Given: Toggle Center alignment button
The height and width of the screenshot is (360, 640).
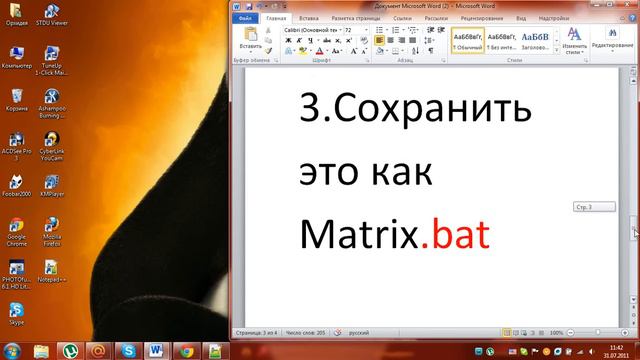Looking at the screenshot, I should (390, 40).
